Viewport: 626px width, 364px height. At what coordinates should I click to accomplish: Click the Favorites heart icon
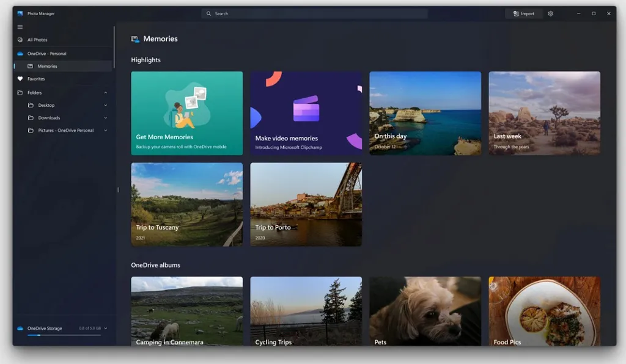(x=20, y=79)
